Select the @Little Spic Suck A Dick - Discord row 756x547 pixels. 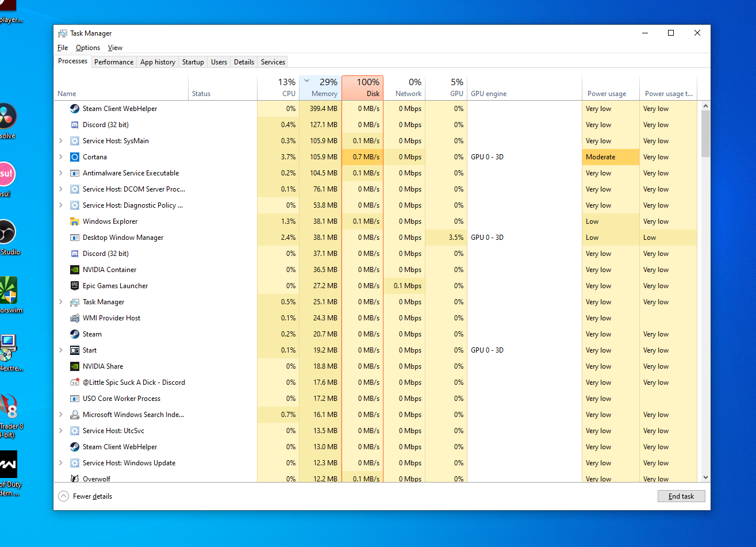[376, 382]
